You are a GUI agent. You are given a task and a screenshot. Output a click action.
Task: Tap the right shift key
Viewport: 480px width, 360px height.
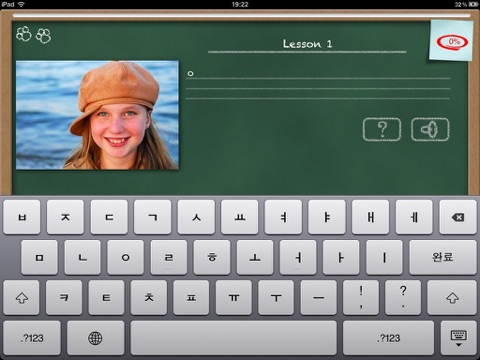[x=452, y=298]
